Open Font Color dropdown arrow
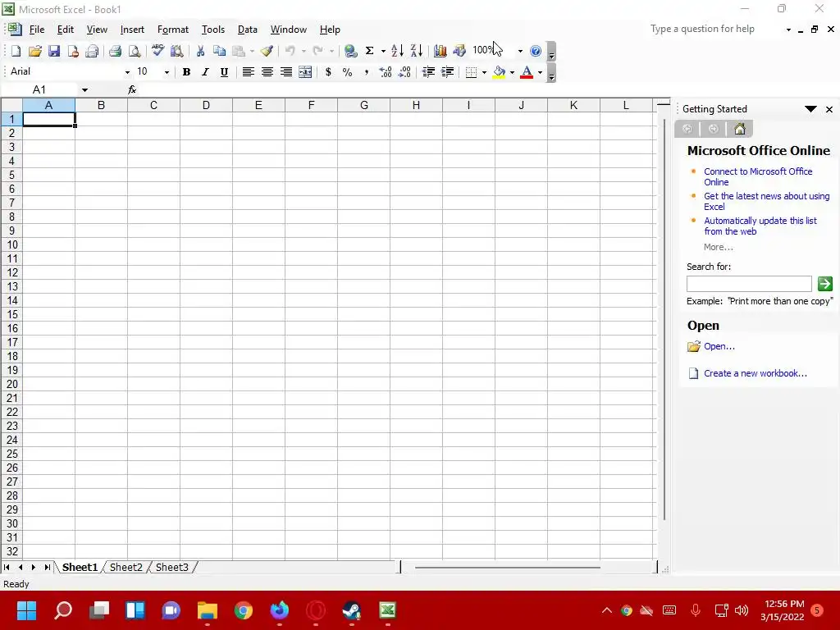Screen dimensions: 840x630 540,72
